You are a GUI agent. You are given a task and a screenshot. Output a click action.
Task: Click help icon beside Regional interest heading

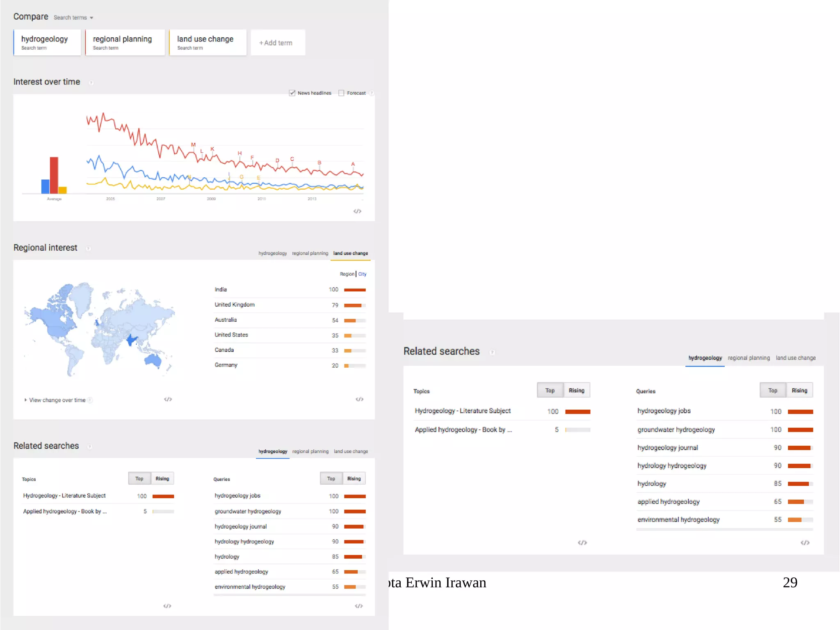(88, 249)
